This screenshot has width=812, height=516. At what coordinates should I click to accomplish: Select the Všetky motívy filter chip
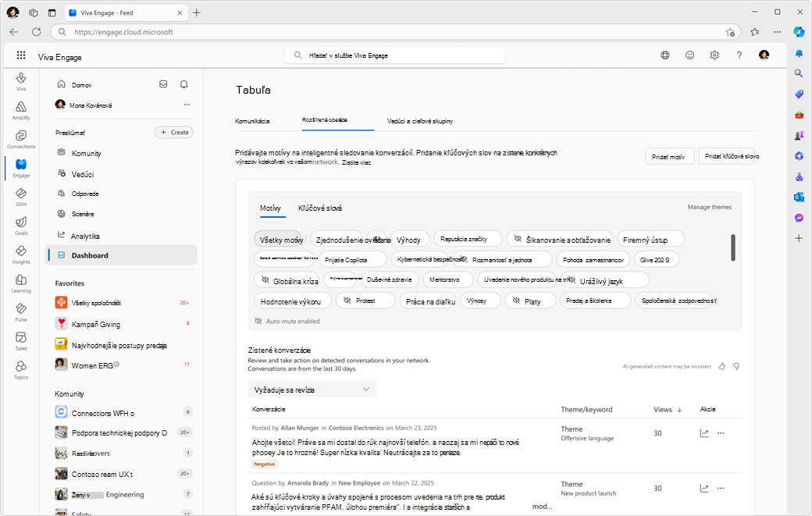pyautogui.click(x=278, y=239)
